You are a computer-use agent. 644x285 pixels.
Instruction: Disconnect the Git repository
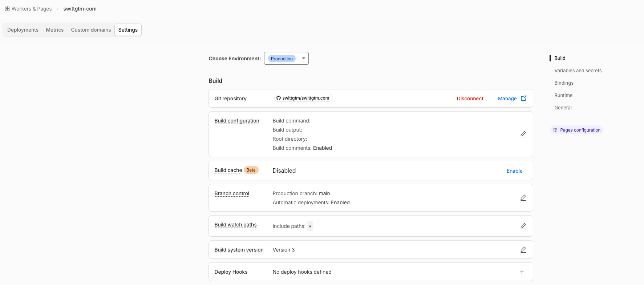(470, 99)
